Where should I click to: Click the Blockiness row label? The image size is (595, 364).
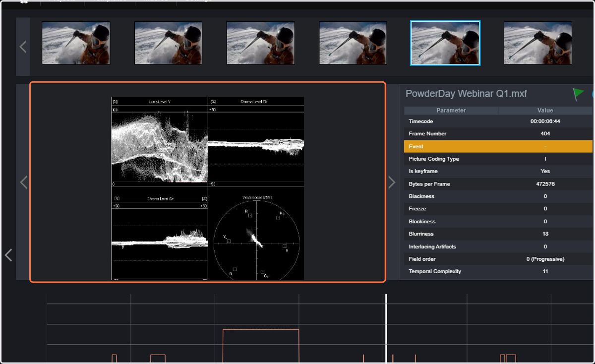[422, 222]
